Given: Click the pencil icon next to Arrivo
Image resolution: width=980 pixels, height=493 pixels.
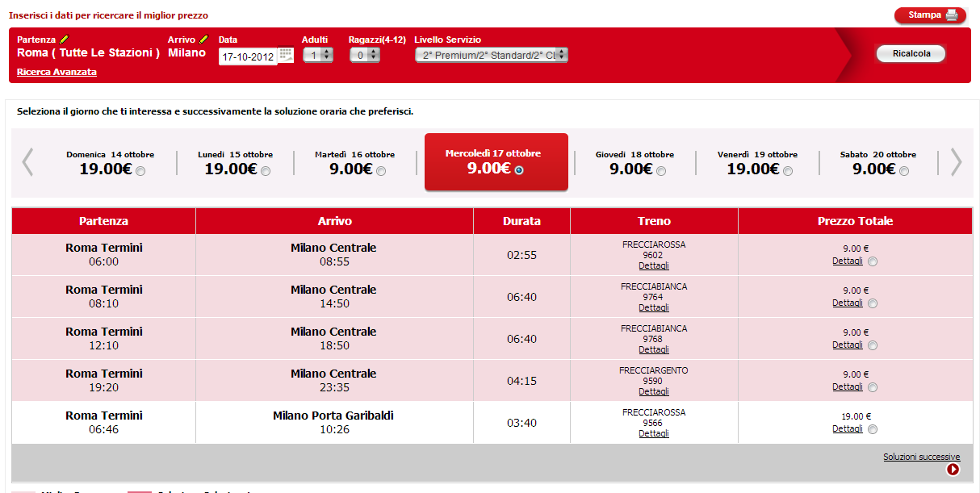Looking at the screenshot, I should [x=203, y=40].
